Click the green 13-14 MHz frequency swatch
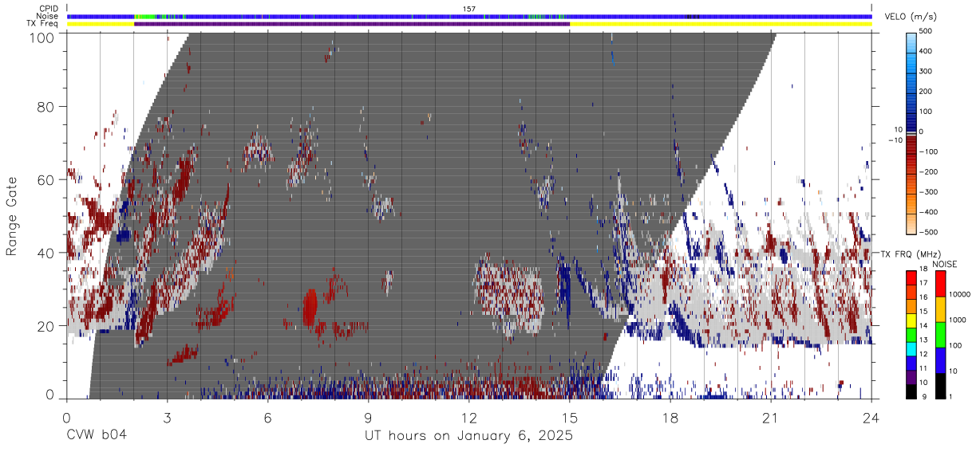980x452 pixels. pos(911,335)
